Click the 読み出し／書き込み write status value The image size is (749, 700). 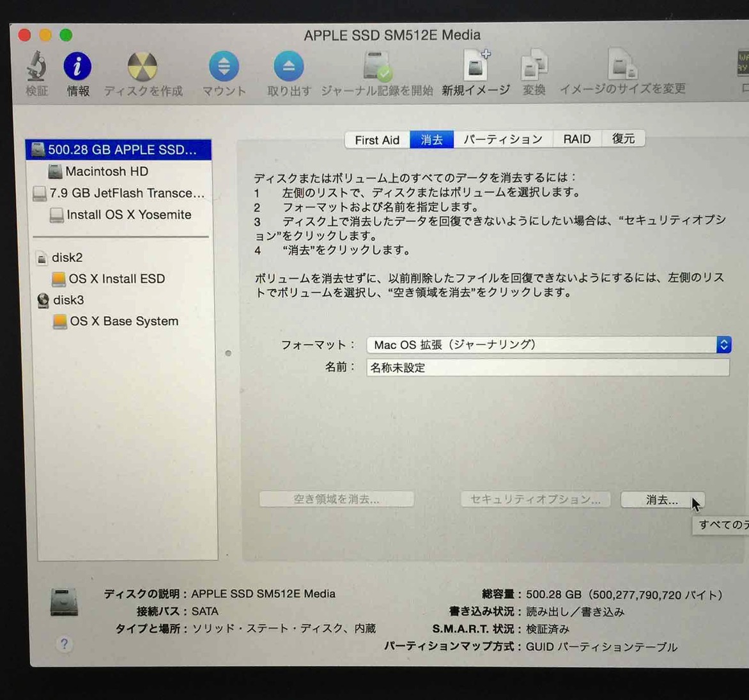coord(575,612)
